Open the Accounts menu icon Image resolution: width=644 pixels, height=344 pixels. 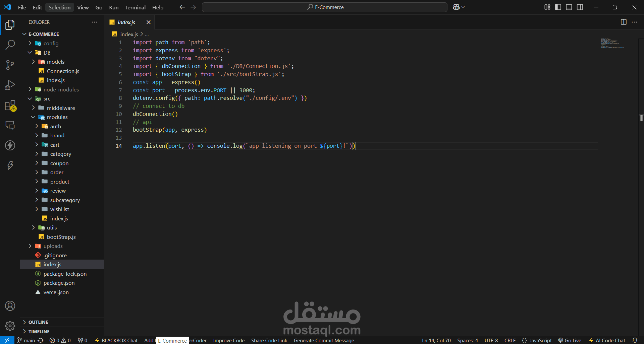[10, 306]
